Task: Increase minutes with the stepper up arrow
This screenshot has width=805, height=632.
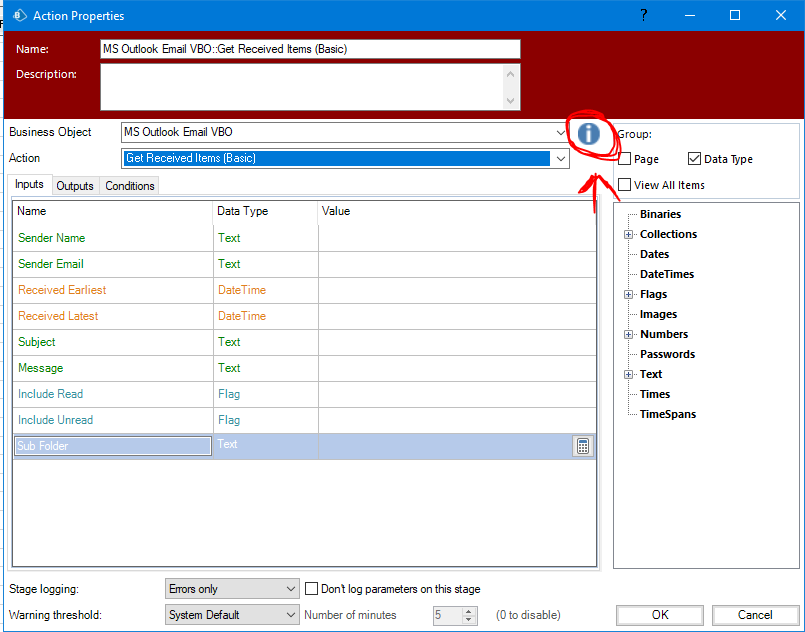Action: tap(469, 611)
